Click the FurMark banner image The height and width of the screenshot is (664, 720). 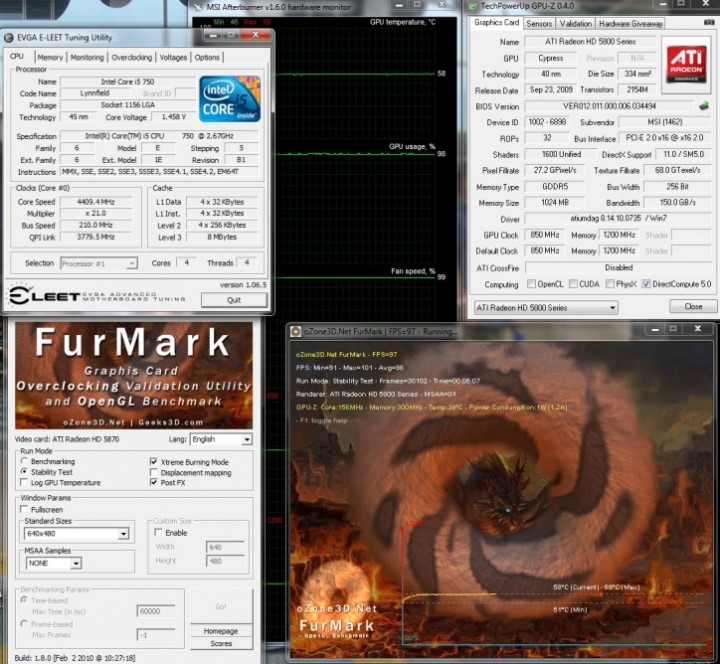(x=134, y=376)
